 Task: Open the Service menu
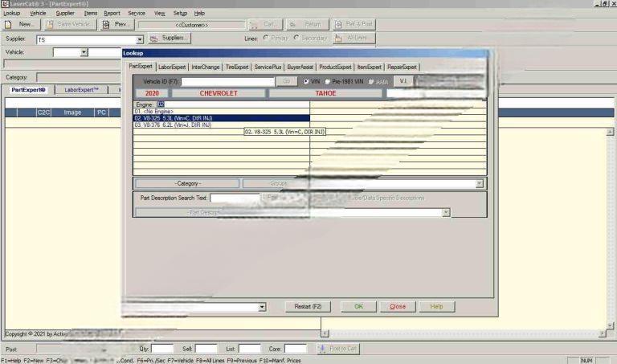coord(137,14)
